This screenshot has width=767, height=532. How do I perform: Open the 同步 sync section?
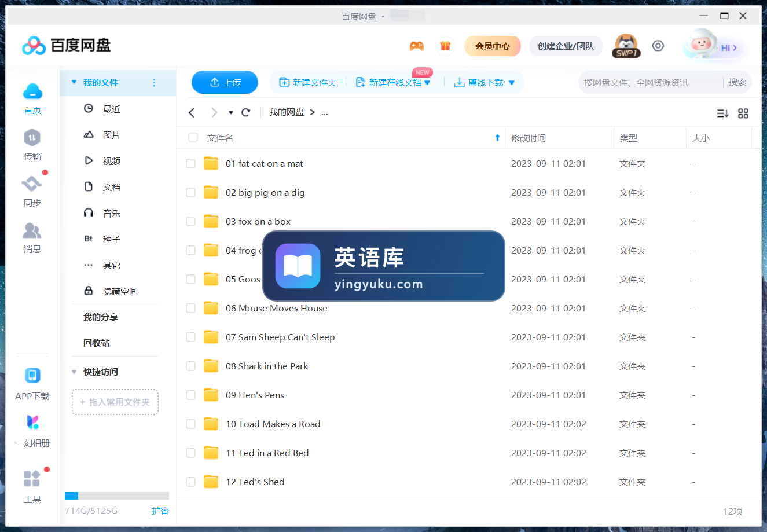click(32, 191)
